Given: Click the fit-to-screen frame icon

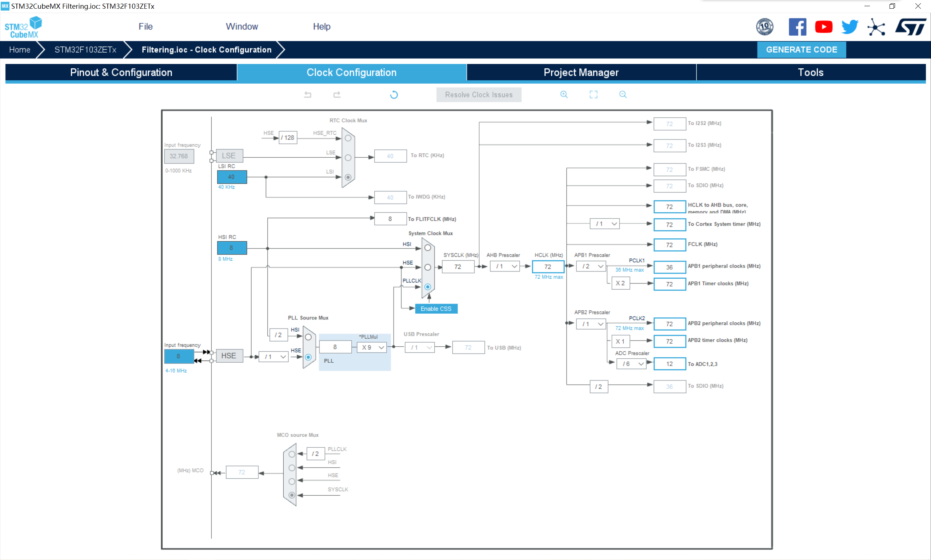Looking at the screenshot, I should [x=594, y=94].
